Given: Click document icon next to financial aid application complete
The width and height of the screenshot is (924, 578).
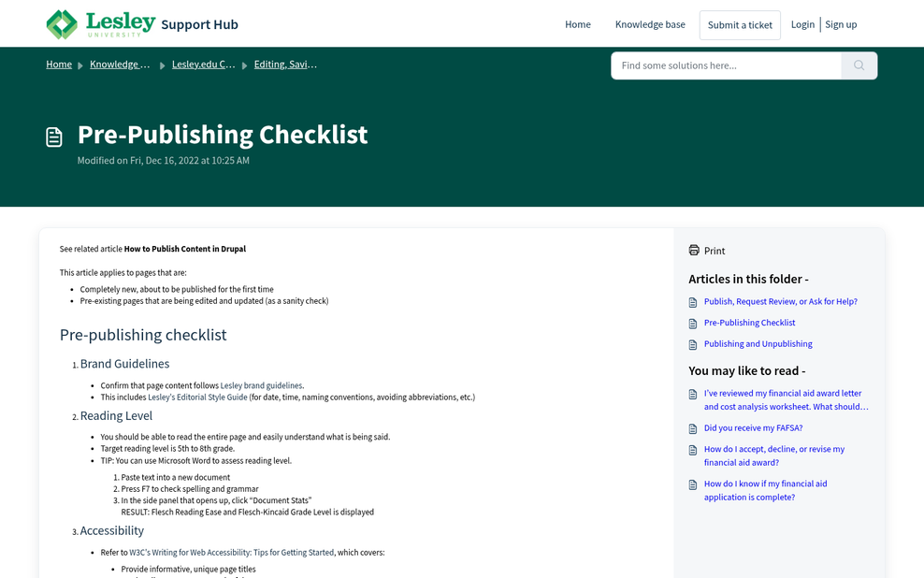Looking at the screenshot, I should click(693, 484).
